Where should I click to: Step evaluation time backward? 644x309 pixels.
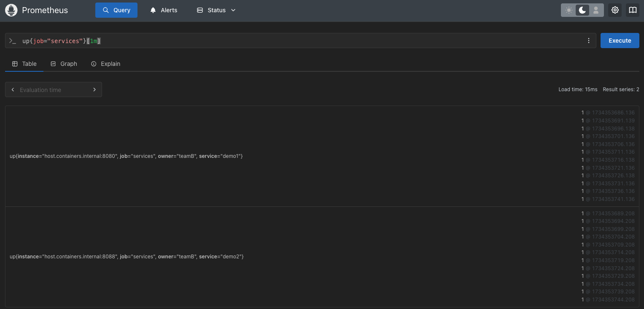pos(13,89)
